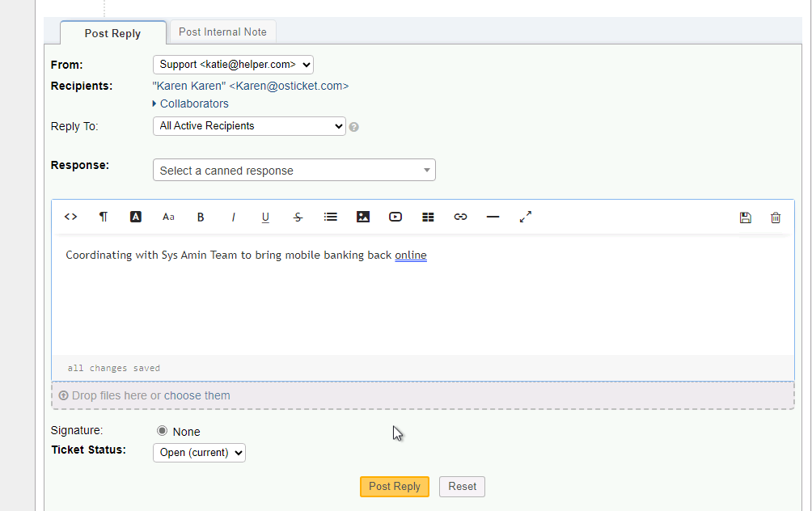
Task: Apply bold formatting
Action: [x=201, y=217]
